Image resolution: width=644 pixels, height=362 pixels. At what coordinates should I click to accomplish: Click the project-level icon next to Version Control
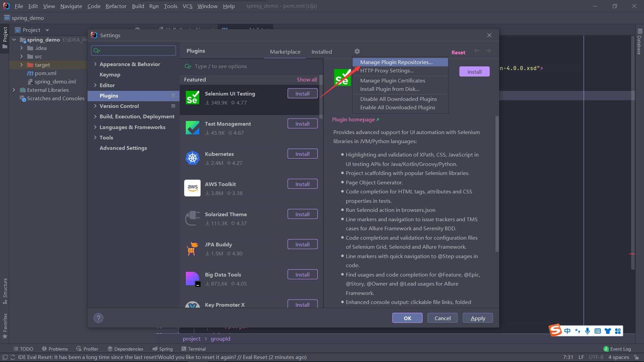pyautogui.click(x=173, y=106)
